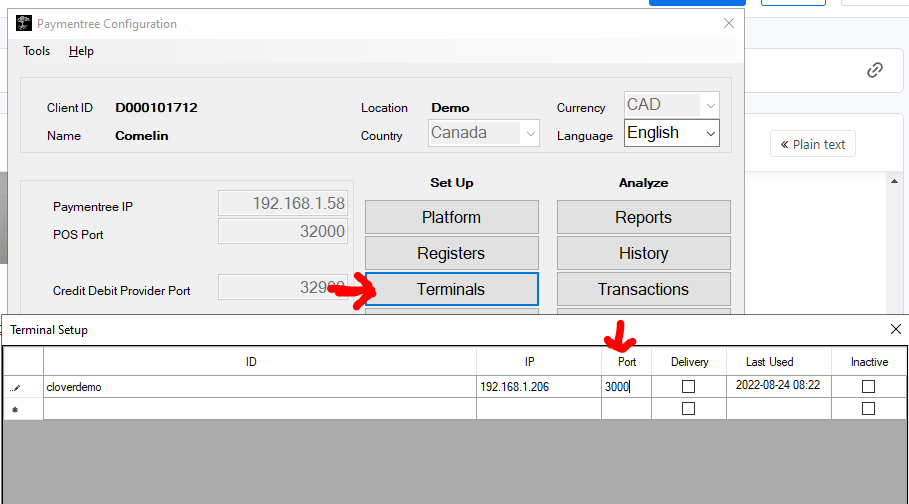Image resolution: width=909 pixels, height=504 pixels.
Task: Click the empty ID cell in new row
Action: pos(260,409)
